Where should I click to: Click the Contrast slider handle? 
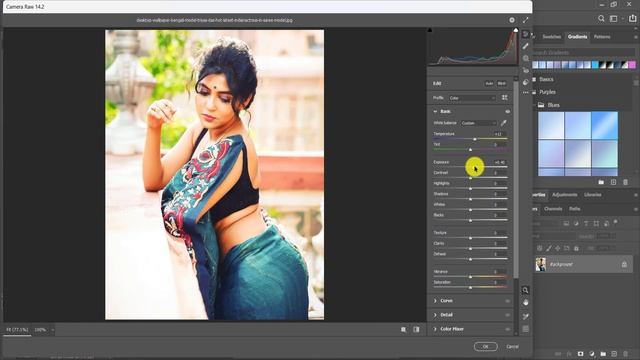(x=471, y=178)
